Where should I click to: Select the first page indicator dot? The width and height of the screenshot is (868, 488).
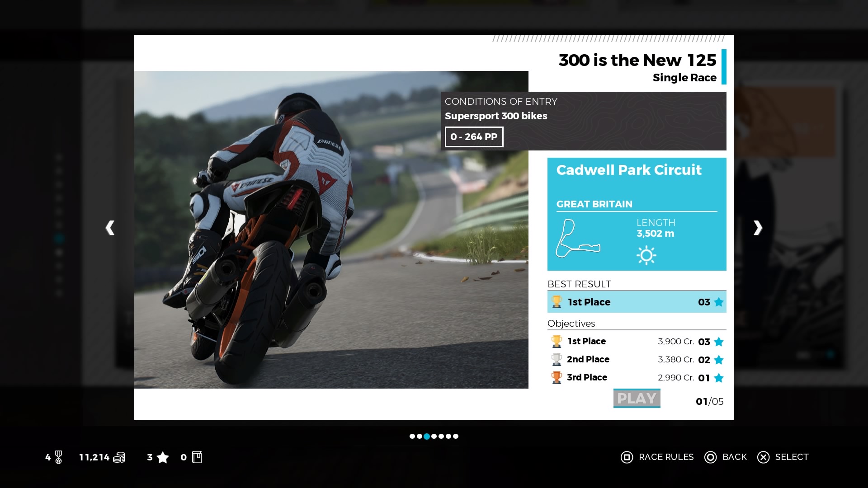pos(412,436)
